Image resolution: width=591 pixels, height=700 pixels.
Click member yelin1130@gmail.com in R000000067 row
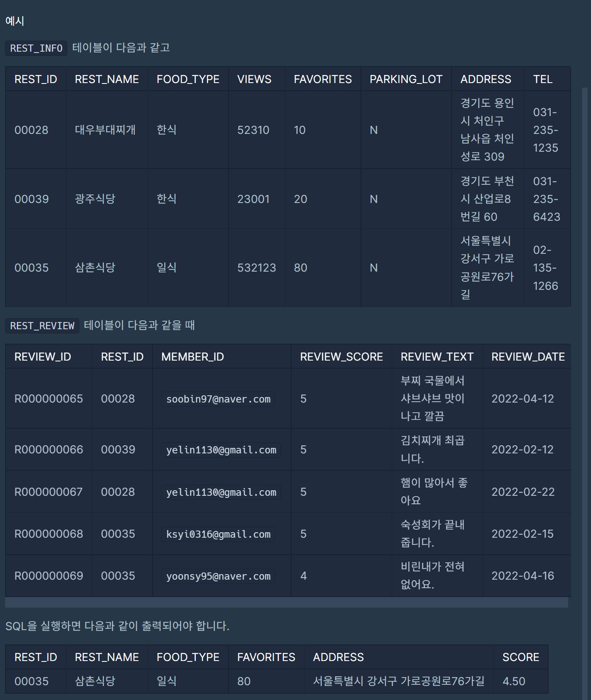pyautogui.click(x=221, y=492)
